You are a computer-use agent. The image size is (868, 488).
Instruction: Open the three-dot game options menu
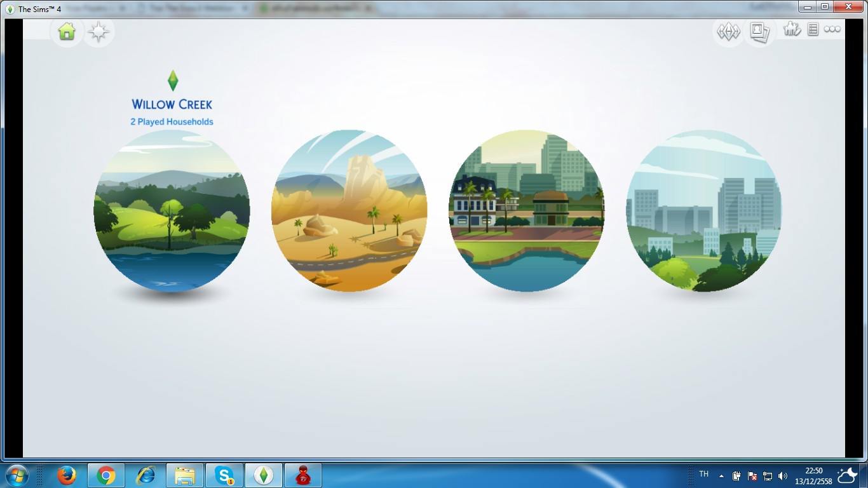point(832,29)
